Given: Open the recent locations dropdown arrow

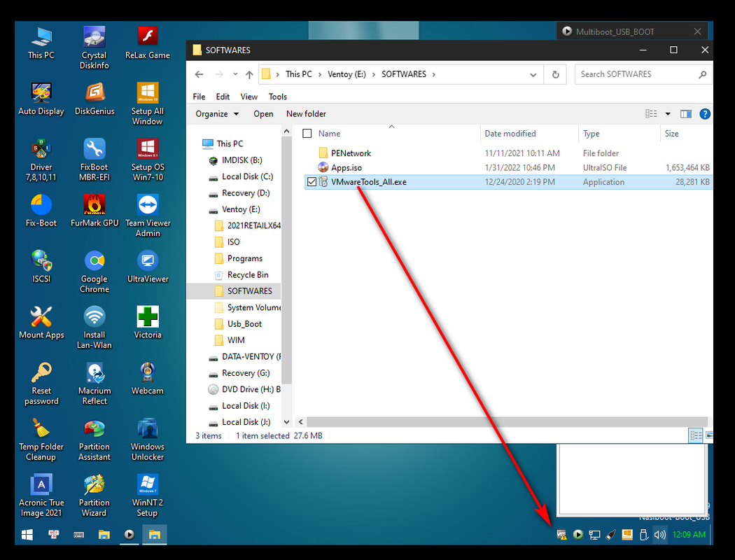Looking at the screenshot, I should coord(235,74).
